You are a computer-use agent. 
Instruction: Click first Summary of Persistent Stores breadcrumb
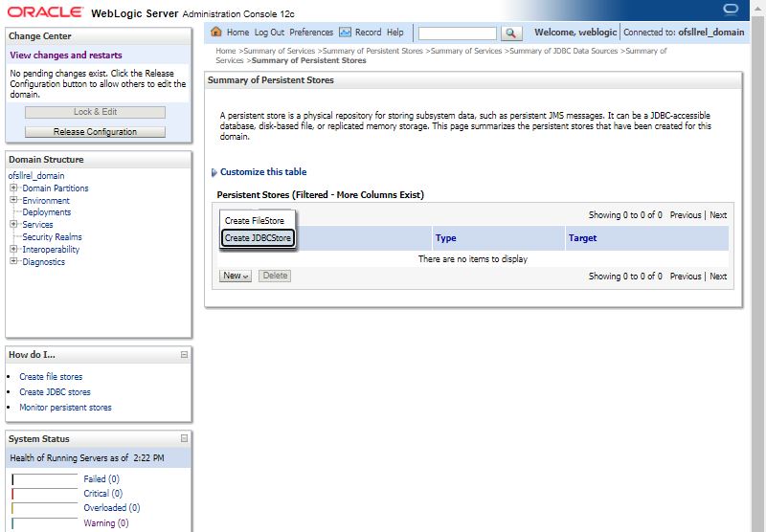point(372,51)
